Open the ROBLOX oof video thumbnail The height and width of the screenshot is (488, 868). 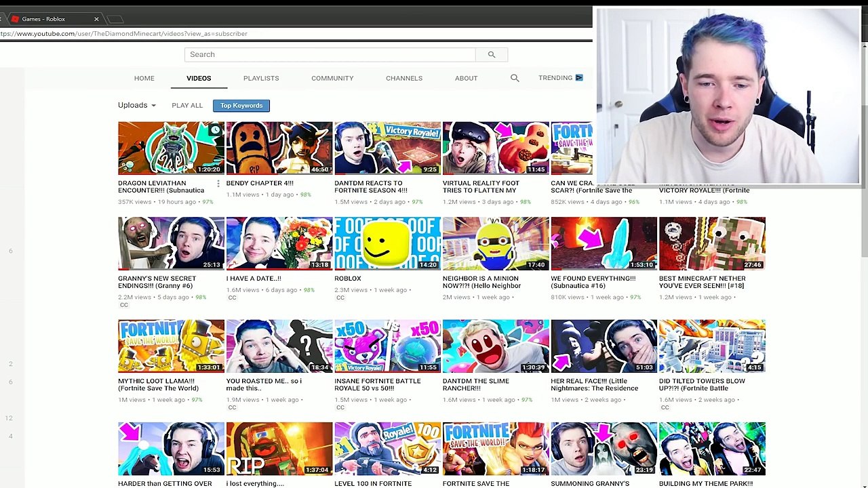[387, 243]
